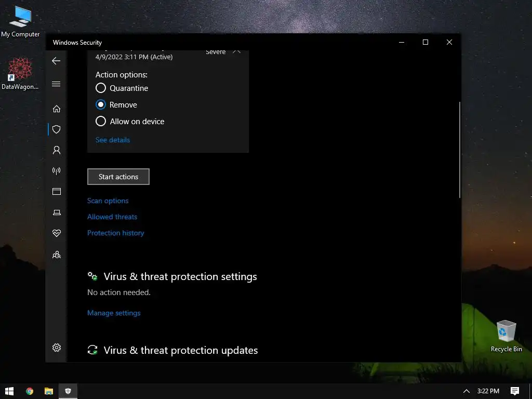The image size is (532, 399).
Task: Show hidden system tray icons
Action: coord(467,391)
